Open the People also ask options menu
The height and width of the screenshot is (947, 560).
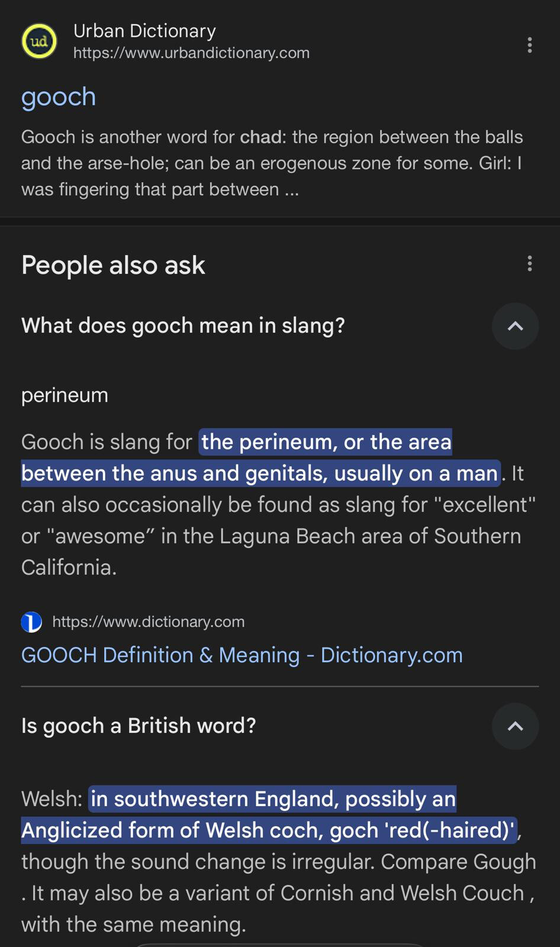(529, 264)
